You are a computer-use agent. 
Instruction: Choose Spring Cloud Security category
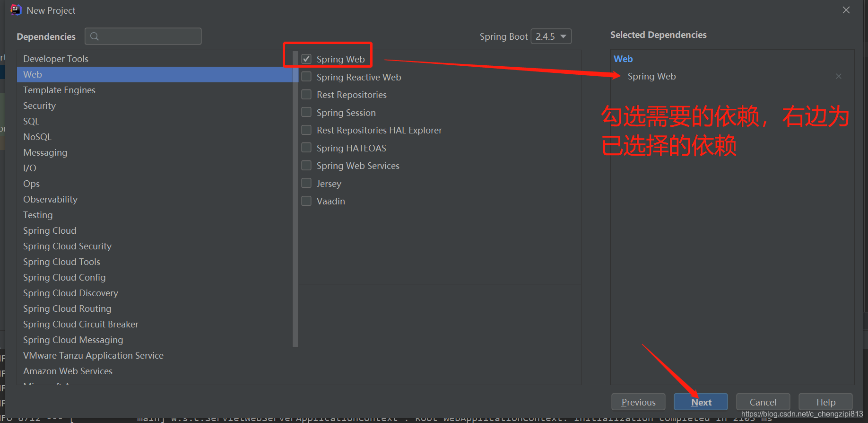[155, 246]
